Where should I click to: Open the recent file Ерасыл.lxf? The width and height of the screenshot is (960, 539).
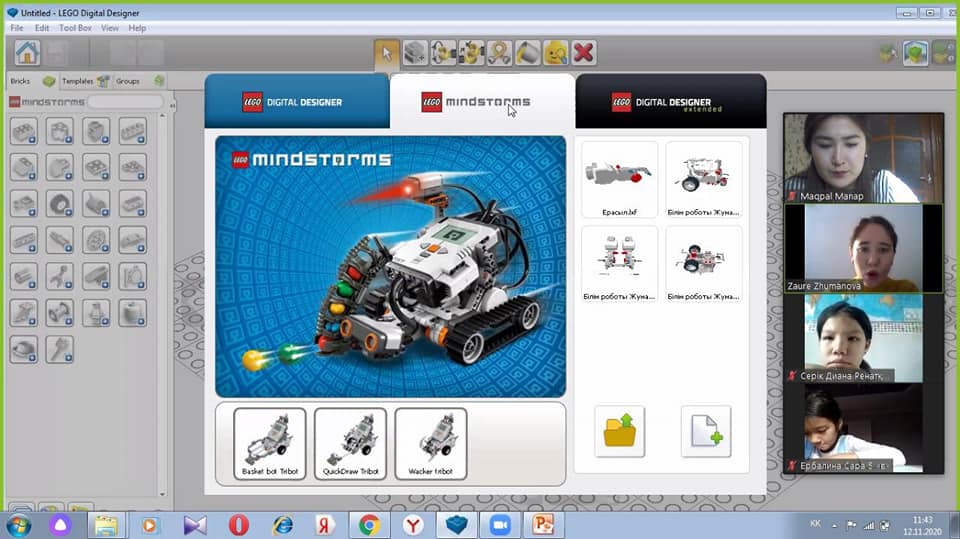pyautogui.click(x=619, y=180)
